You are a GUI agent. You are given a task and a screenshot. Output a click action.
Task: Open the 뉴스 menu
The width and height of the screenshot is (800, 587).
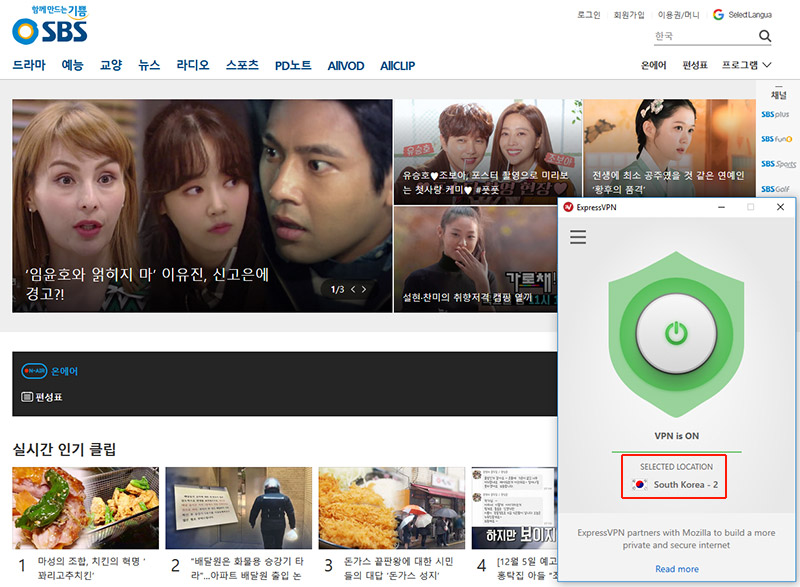(x=149, y=65)
